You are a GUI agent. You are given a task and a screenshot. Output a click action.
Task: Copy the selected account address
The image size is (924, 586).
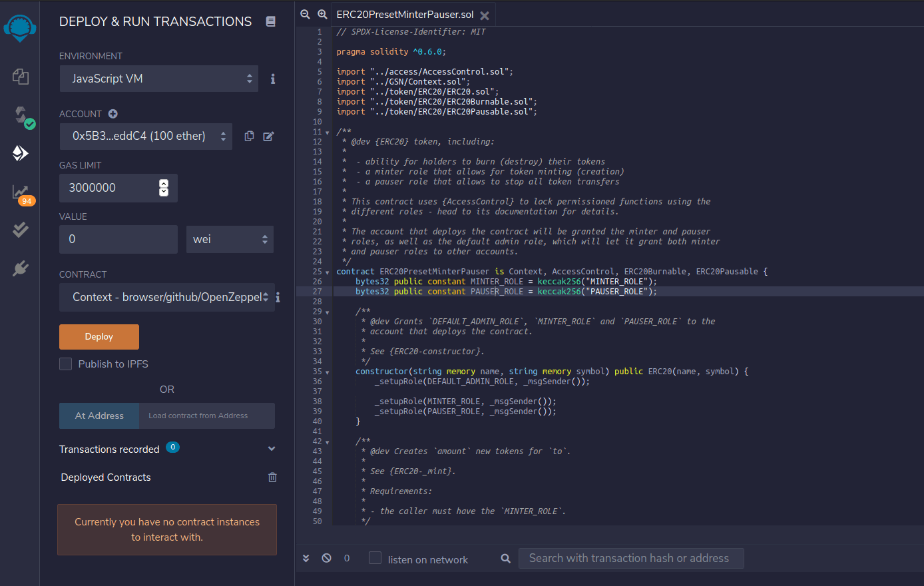coord(249,136)
